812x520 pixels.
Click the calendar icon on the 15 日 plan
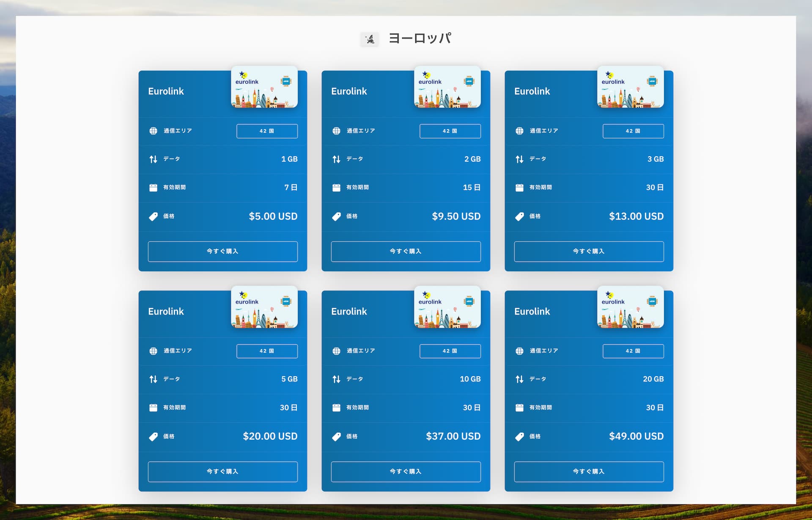coord(336,188)
